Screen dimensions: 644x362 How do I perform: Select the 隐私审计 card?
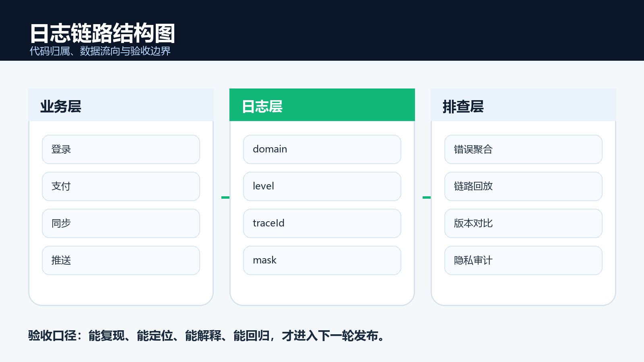(523, 260)
